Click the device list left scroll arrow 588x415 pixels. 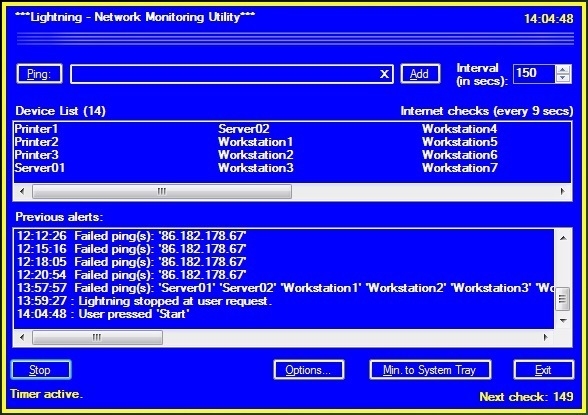[x=22, y=192]
